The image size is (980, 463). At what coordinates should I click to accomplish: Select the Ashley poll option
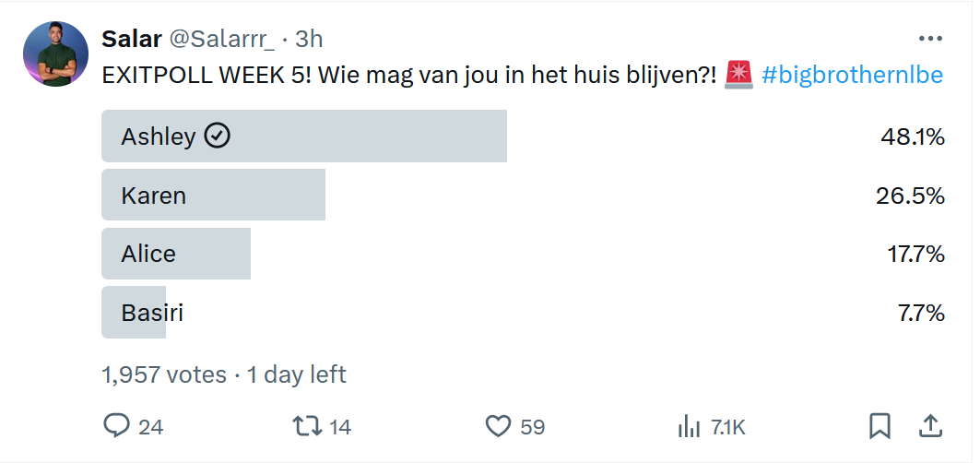pos(523,136)
